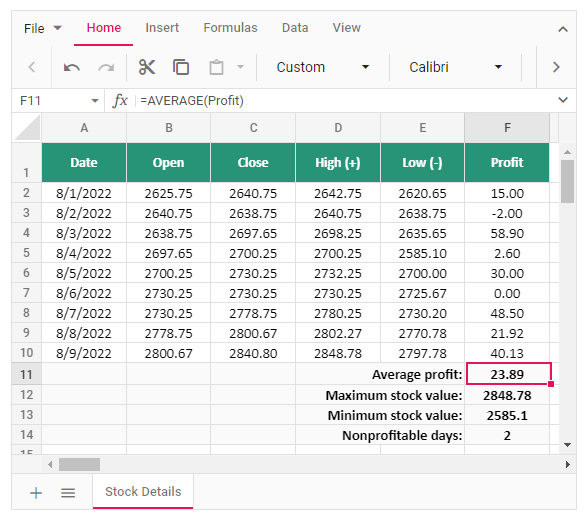Screen dimensions: 586x519
Task: Click the Redo icon
Action: pos(106,68)
